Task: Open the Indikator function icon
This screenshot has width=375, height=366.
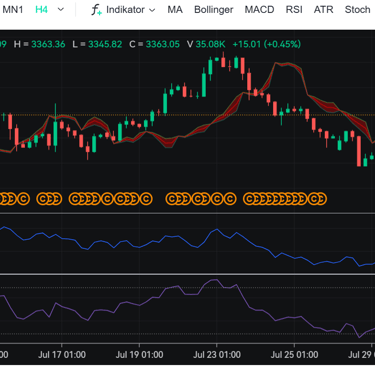Action: (x=96, y=10)
